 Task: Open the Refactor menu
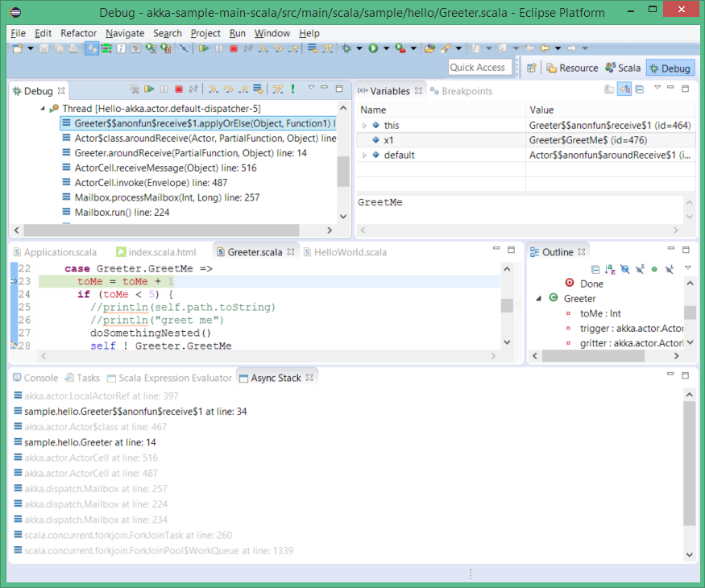click(78, 33)
